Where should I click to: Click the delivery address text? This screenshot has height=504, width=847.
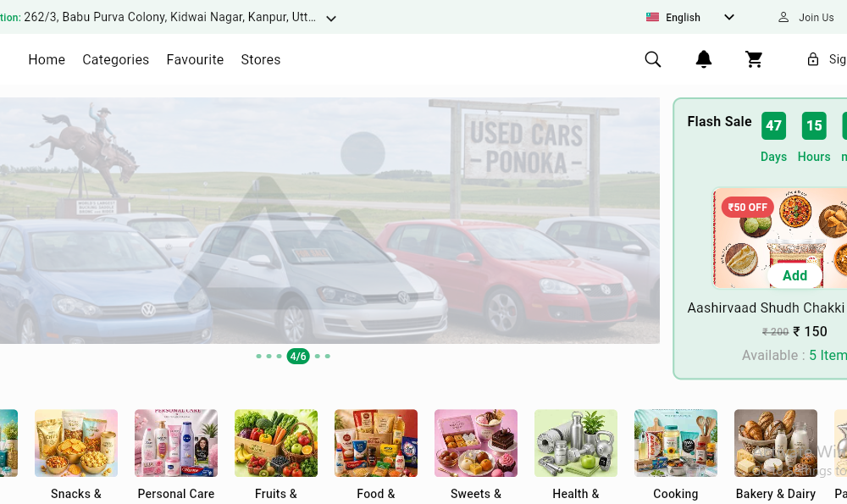169,17
